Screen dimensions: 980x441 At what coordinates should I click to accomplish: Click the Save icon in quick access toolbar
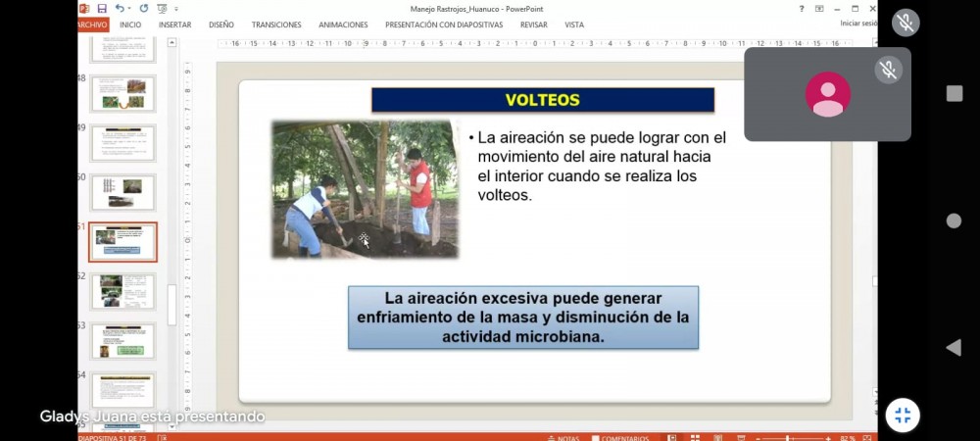[x=101, y=9]
